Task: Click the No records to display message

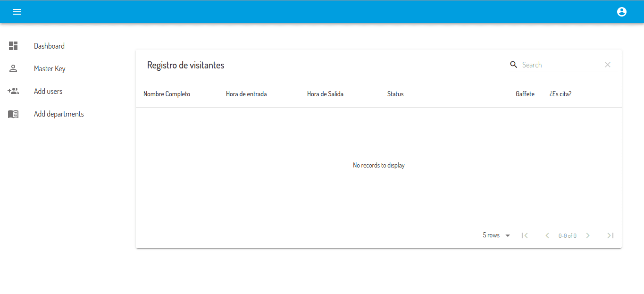Action: pyautogui.click(x=379, y=165)
